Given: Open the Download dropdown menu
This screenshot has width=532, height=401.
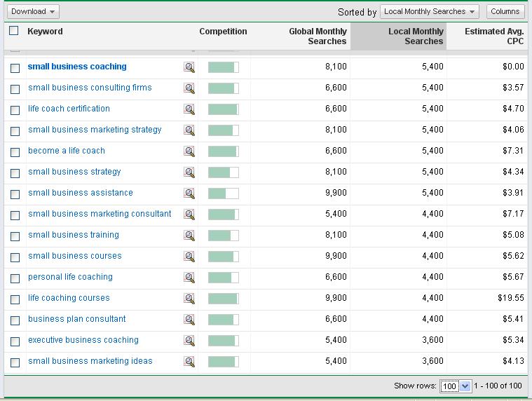Looking at the screenshot, I should (33, 11).
